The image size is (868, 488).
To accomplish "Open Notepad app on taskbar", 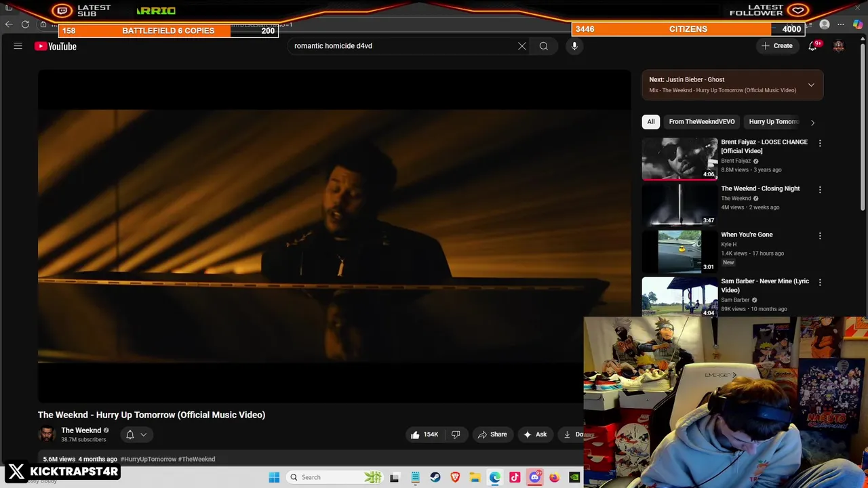I will [416, 477].
